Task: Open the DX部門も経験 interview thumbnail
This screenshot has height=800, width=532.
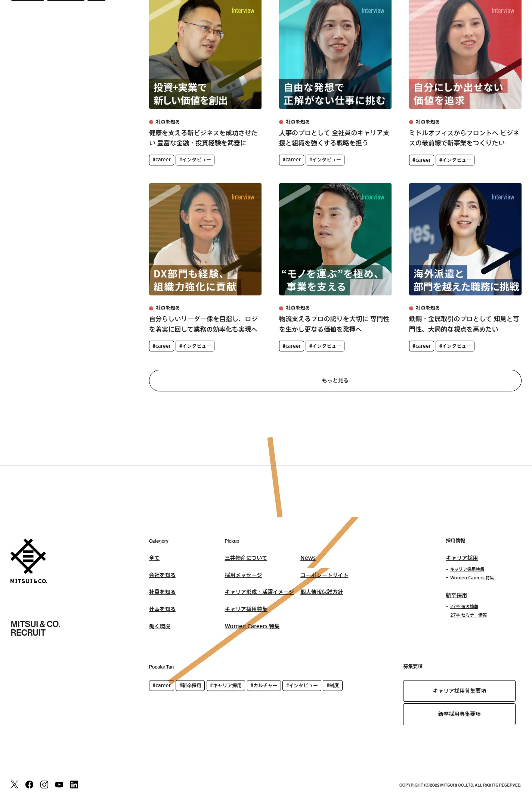Action: click(205, 239)
